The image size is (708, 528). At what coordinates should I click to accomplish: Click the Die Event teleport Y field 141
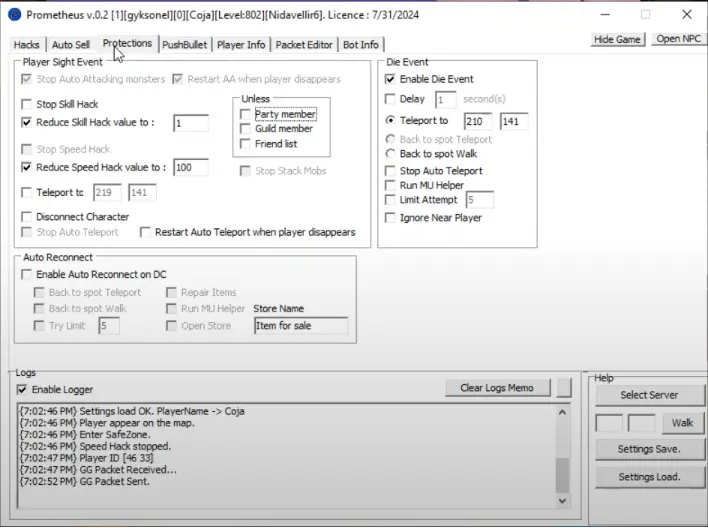[x=514, y=121]
